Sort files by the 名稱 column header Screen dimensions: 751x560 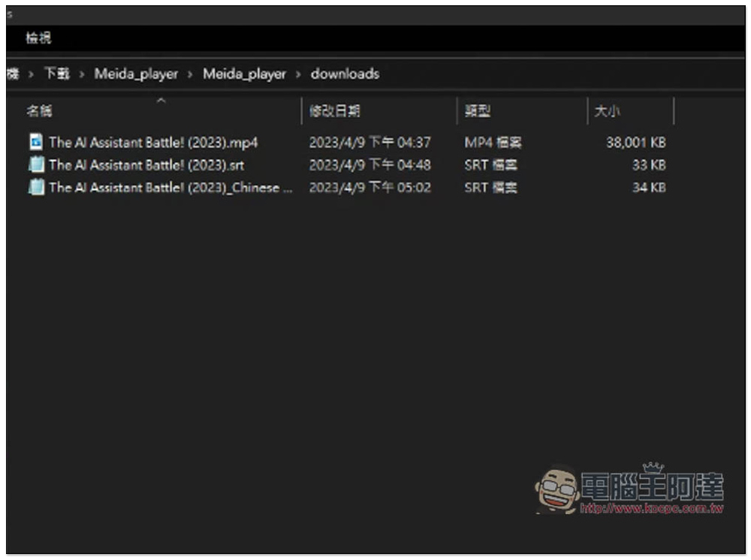click(x=40, y=111)
